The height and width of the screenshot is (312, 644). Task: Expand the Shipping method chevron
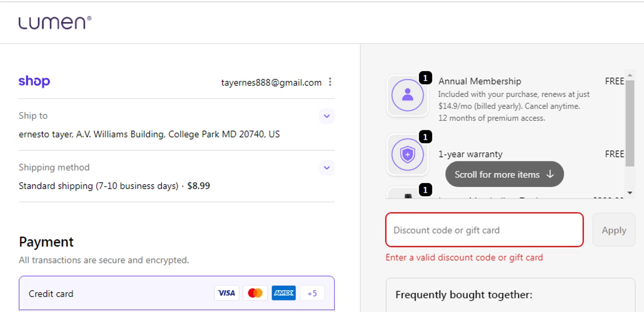click(x=327, y=167)
